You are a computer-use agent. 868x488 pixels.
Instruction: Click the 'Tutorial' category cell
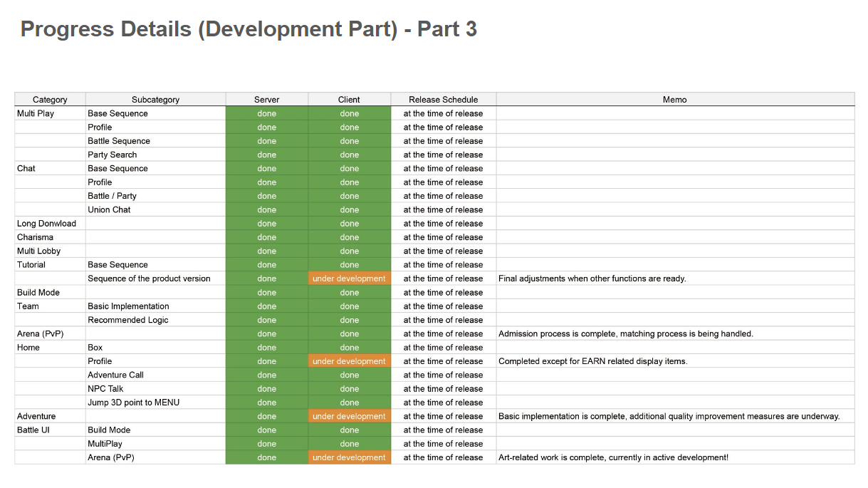[50, 265]
